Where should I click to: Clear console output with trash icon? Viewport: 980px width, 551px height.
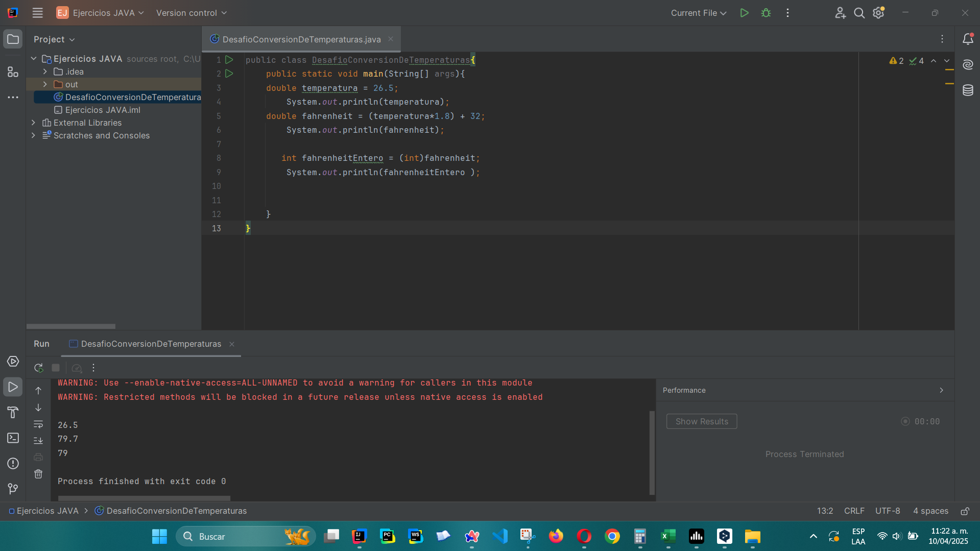pos(38,474)
